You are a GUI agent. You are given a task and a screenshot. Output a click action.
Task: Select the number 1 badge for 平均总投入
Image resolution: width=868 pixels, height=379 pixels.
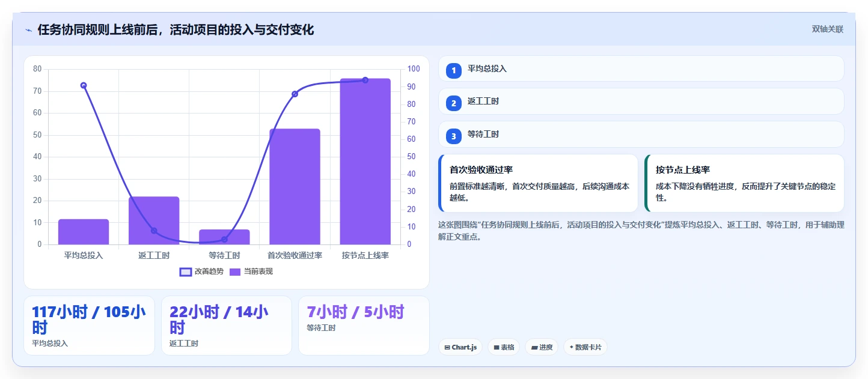454,70
